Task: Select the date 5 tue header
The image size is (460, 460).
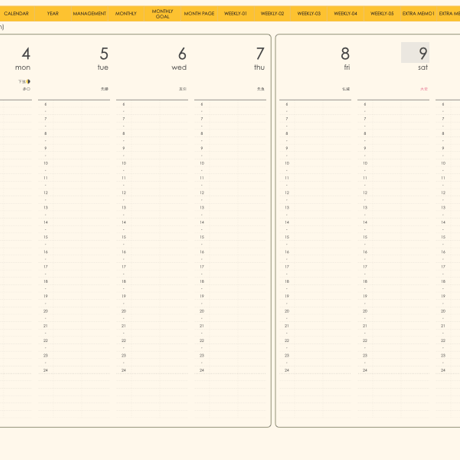Action: coord(103,59)
